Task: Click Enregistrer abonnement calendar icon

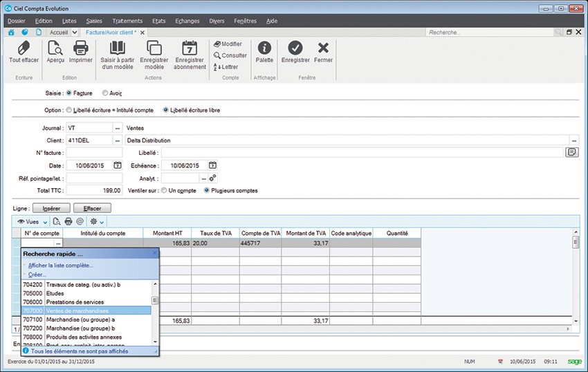Action: [190, 48]
